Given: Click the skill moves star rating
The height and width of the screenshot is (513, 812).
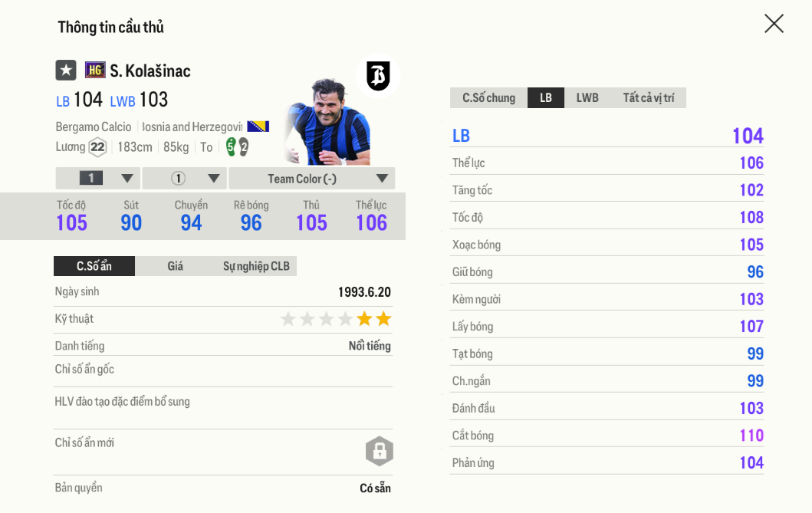Looking at the screenshot, I should tap(336, 319).
